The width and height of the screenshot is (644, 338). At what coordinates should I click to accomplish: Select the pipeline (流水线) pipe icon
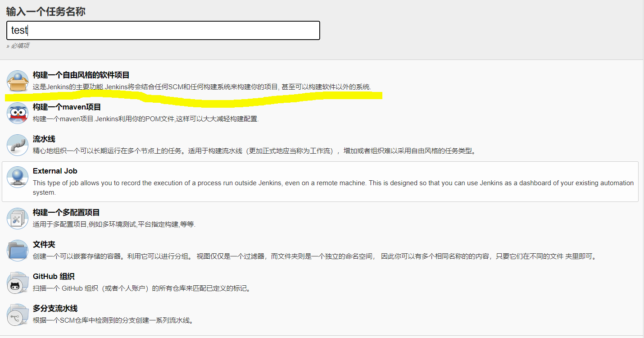coord(18,145)
